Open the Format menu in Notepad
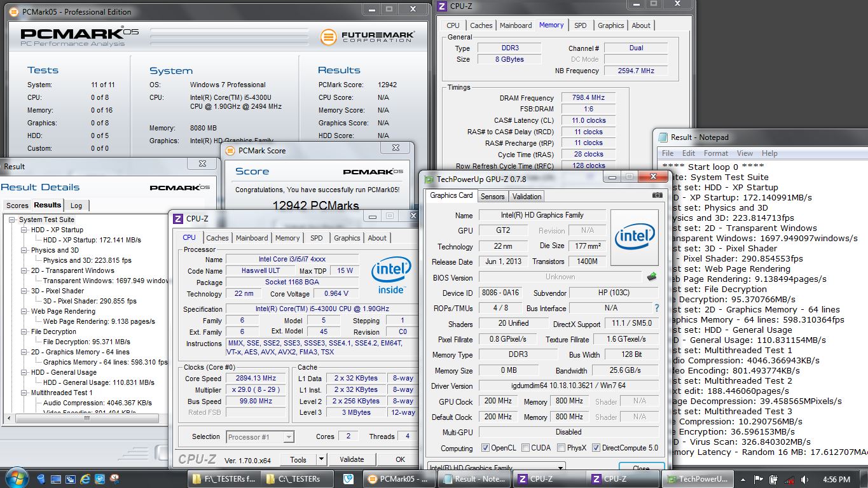This screenshot has width=868, height=488. [x=716, y=153]
